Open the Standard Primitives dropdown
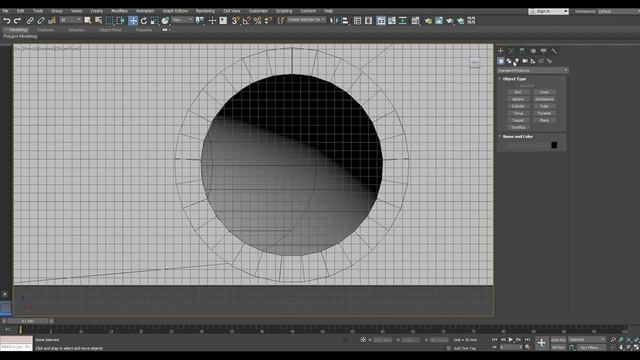Viewport: 640px width, 360px height. click(x=532, y=71)
